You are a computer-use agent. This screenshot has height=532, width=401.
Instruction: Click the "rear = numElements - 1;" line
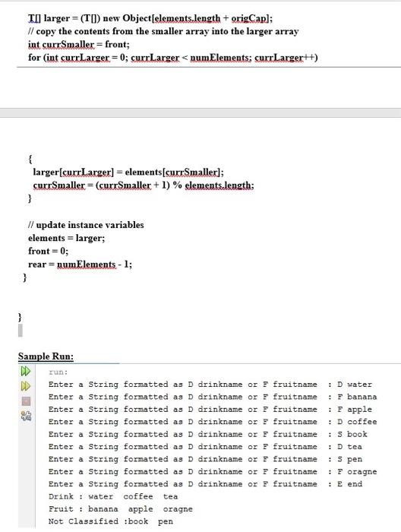coord(80,264)
